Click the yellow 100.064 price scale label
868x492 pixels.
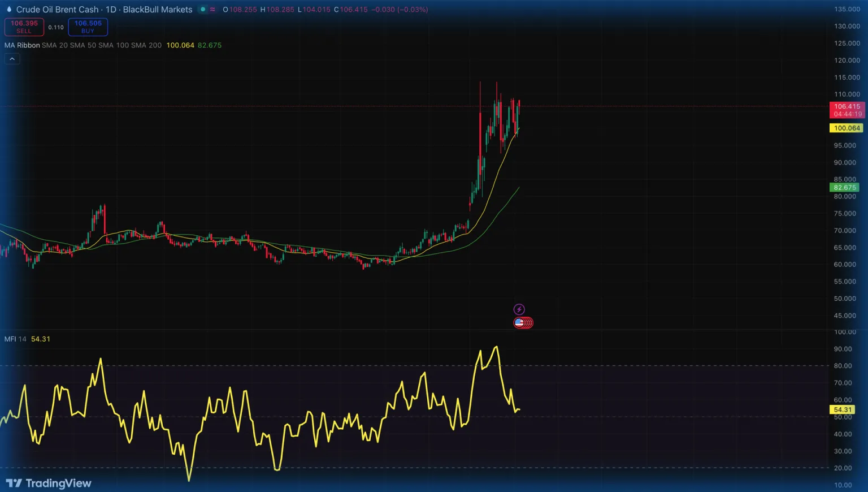click(x=846, y=128)
